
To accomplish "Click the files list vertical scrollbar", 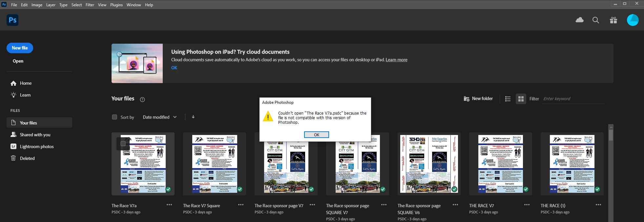I will [611, 135].
